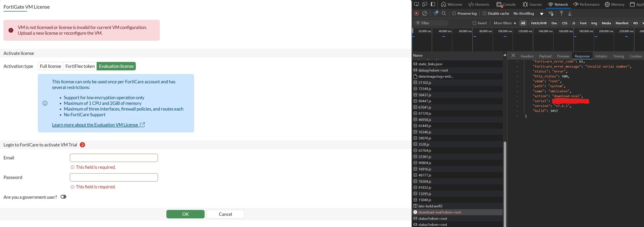Toggle the government user switch
This screenshot has height=227, width=644.
63,197
